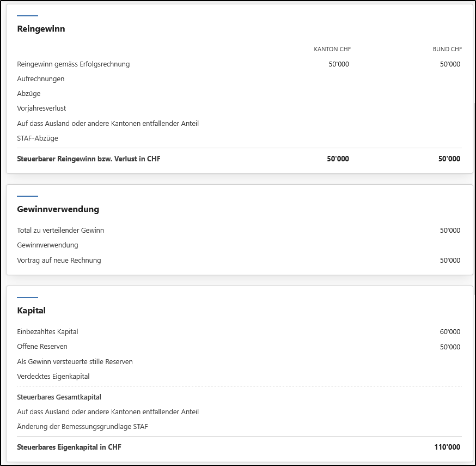Screen dimensions: 476x466
Task: Click the Vorjahresverlust row label
Action: (41, 108)
